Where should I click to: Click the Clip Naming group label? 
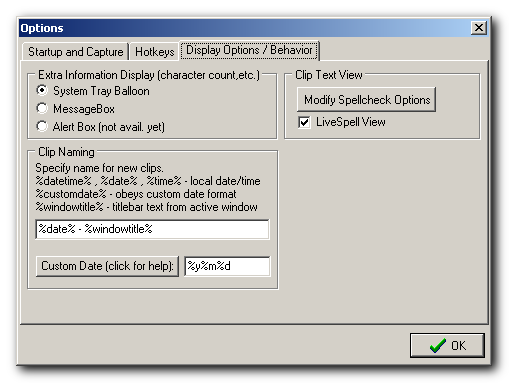point(66,152)
